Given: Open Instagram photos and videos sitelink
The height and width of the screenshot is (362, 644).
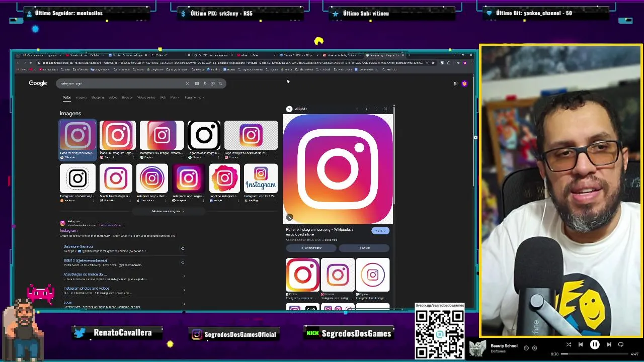Looking at the screenshot, I should click(x=86, y=289).
